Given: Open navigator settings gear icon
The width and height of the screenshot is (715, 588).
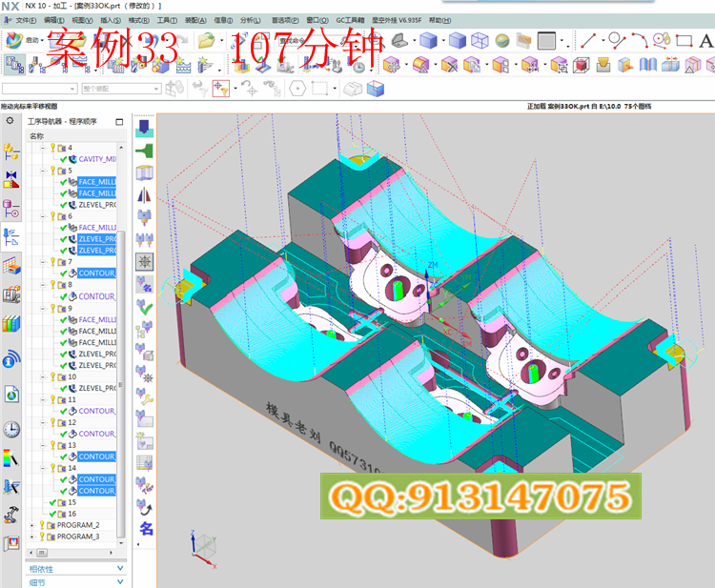Looking at the screenshot, I should 10,121.
